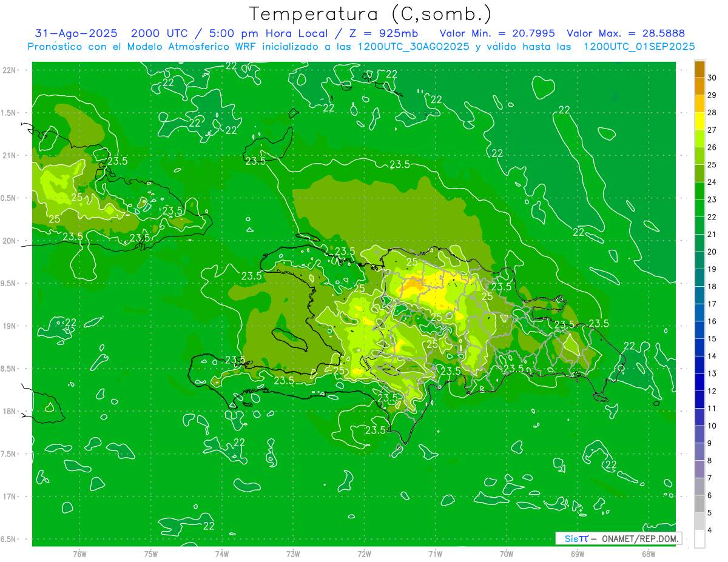This screenshot has width=728, height=562.
Task: Click the "20N" latitude label
Action: pos(9,241)
